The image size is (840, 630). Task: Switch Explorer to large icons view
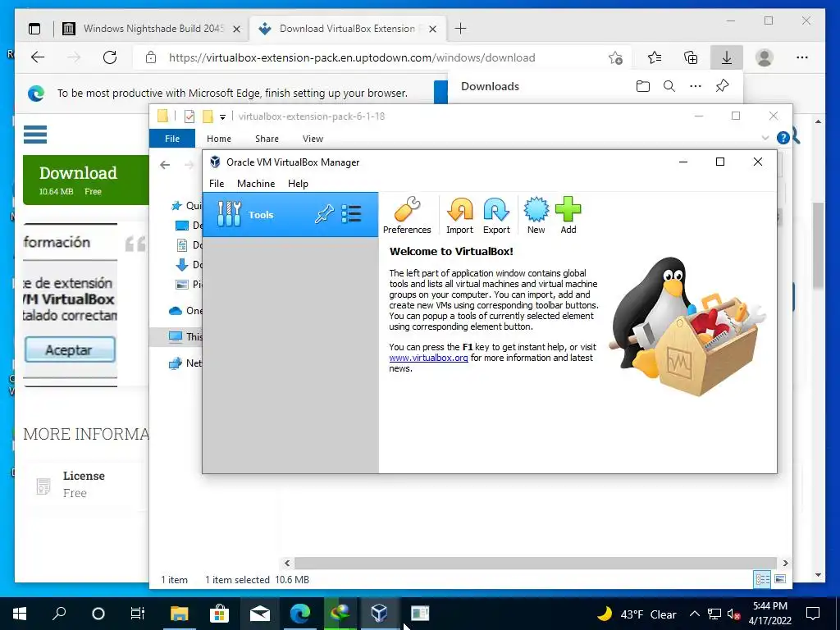(781, 579)
